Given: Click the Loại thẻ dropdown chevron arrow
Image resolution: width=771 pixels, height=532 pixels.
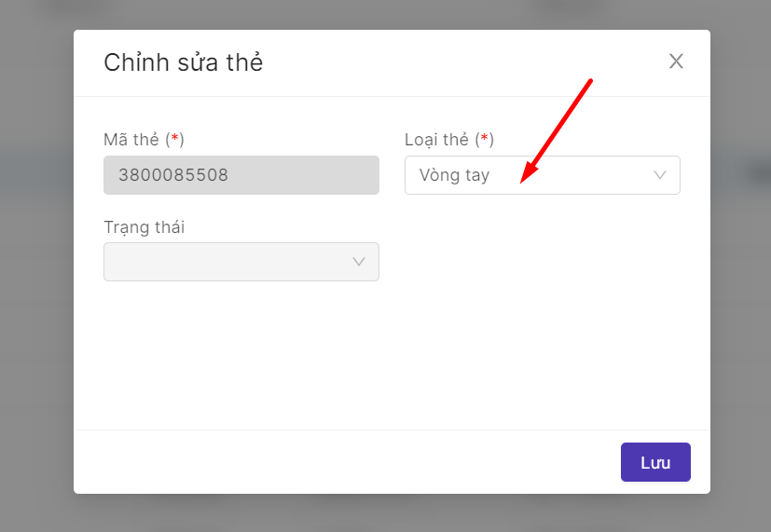Looking at the screenshot, I should pos(660,175).
